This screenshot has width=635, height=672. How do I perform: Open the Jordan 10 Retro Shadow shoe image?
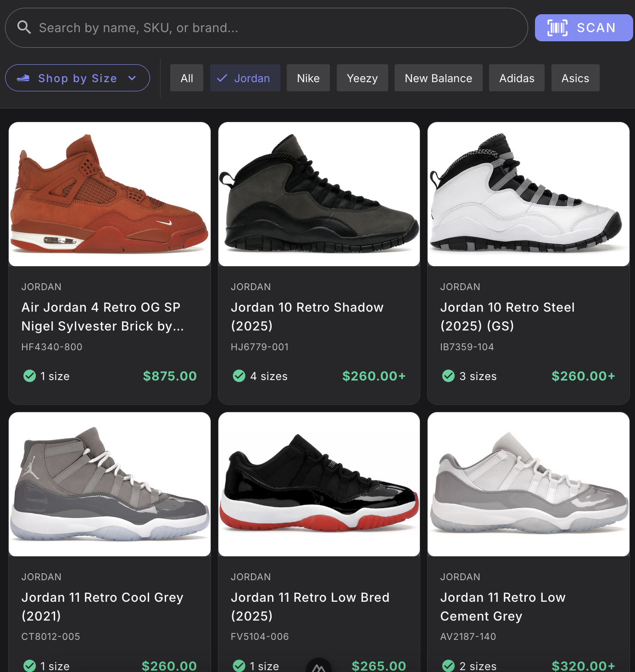click(x=319, y=194)
